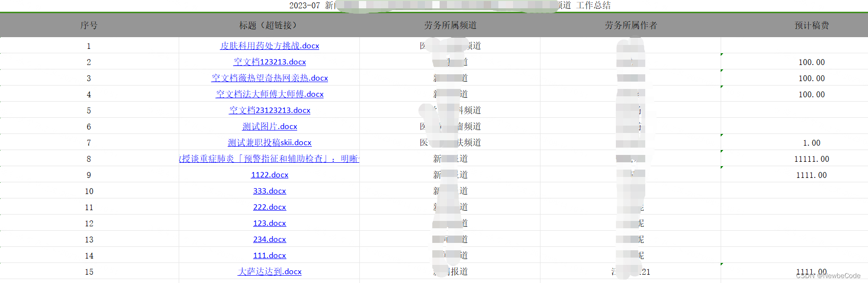Select the channel cell in row 15

450,272
